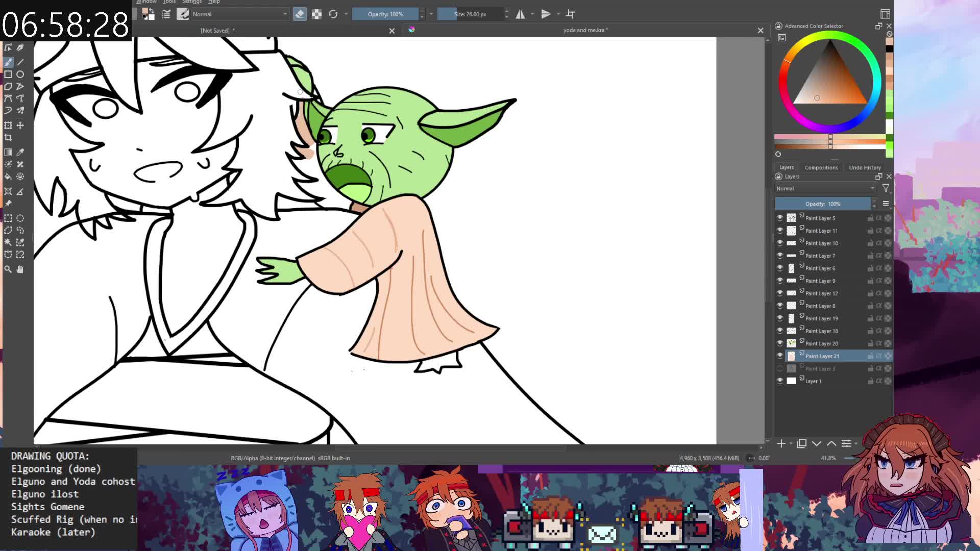
Task: Select the Elliptical Selection tool
Action: 20,218
